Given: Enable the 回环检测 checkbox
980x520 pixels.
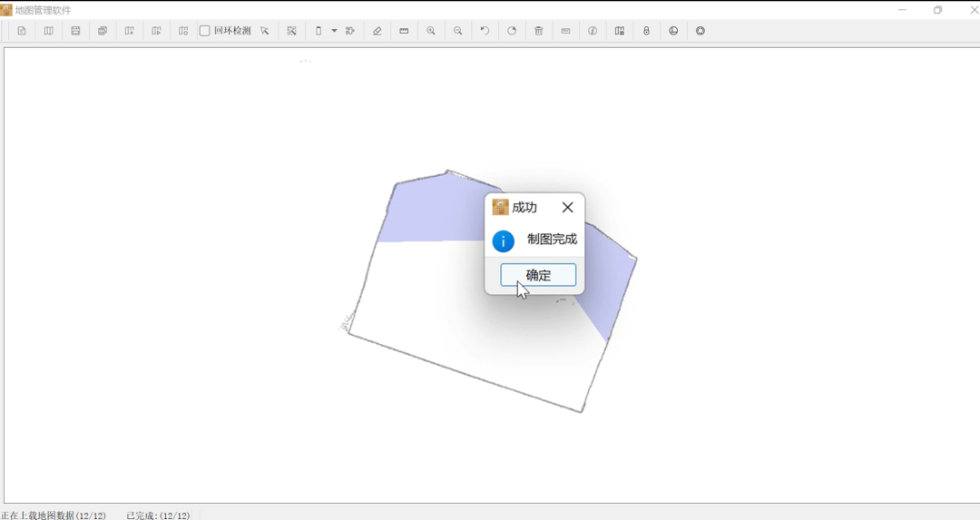Looking at the screenshot, I should click(205, 31).
